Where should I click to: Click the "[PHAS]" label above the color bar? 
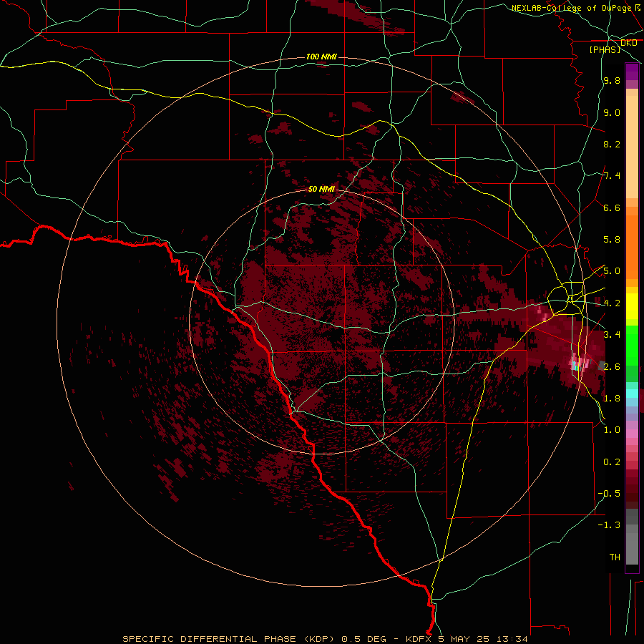[605, 49]
